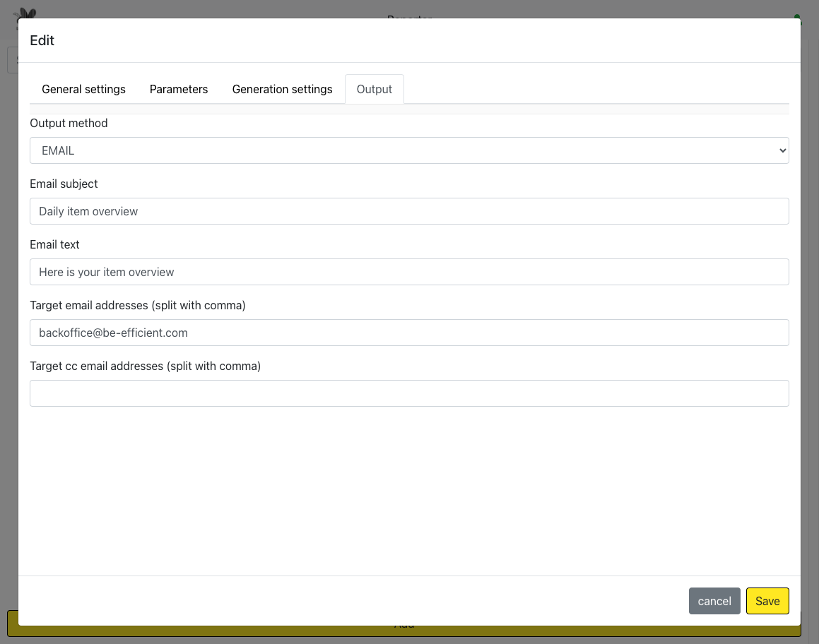Go to the Generation settings tab

(x=282, y=89)
